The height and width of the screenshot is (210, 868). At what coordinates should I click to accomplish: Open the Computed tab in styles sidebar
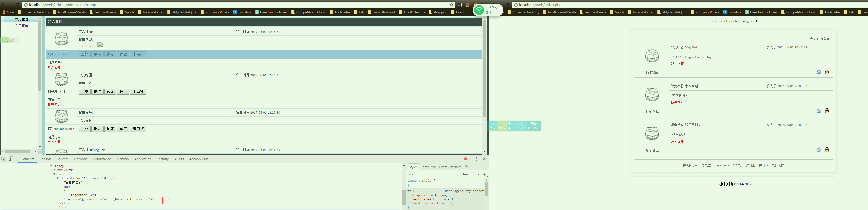(428, 167)
